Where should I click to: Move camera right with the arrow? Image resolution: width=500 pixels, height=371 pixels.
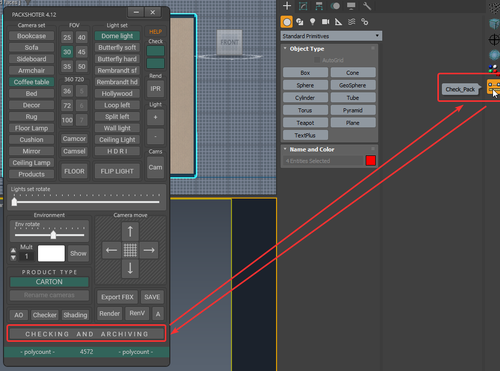pyautogui.click(x=149, y=250)
